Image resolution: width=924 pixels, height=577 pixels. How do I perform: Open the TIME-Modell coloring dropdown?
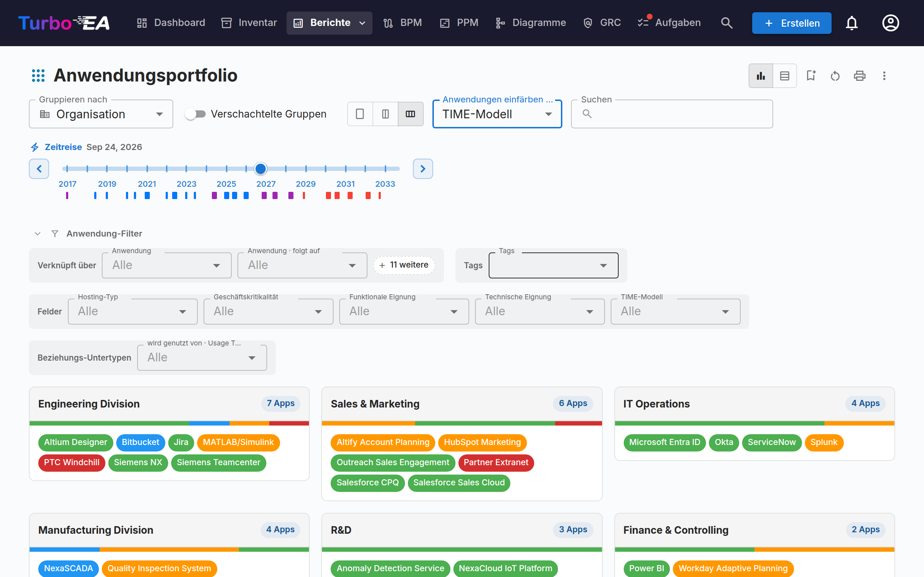[497, 114]
